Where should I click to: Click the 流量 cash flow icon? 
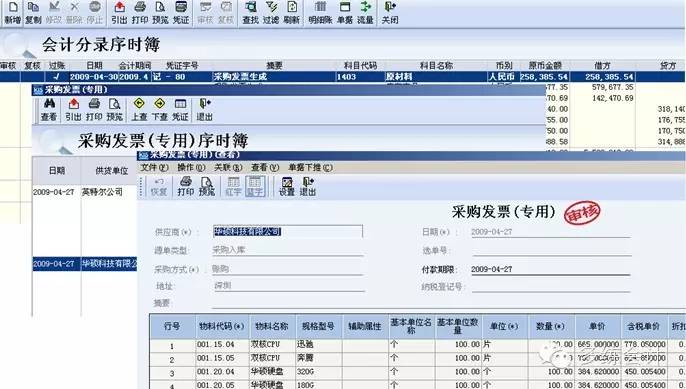pos(365,12)
